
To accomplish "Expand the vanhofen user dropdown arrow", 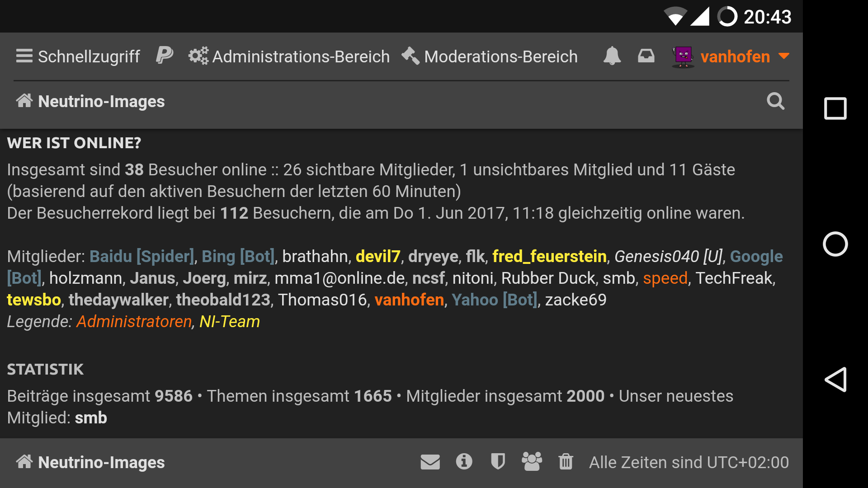I will (x=784, y=56).
